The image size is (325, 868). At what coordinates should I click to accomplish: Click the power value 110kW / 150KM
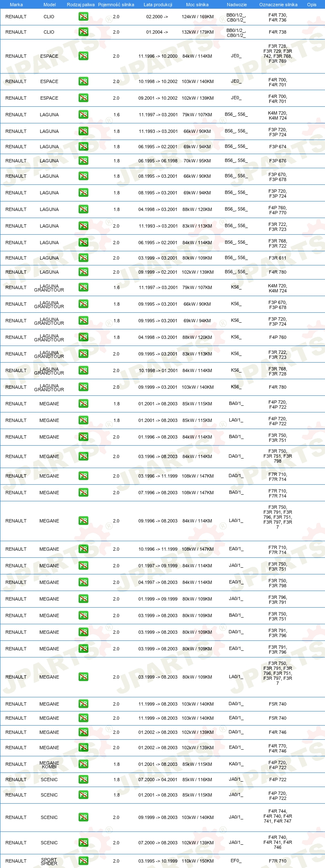coord(198,861)
